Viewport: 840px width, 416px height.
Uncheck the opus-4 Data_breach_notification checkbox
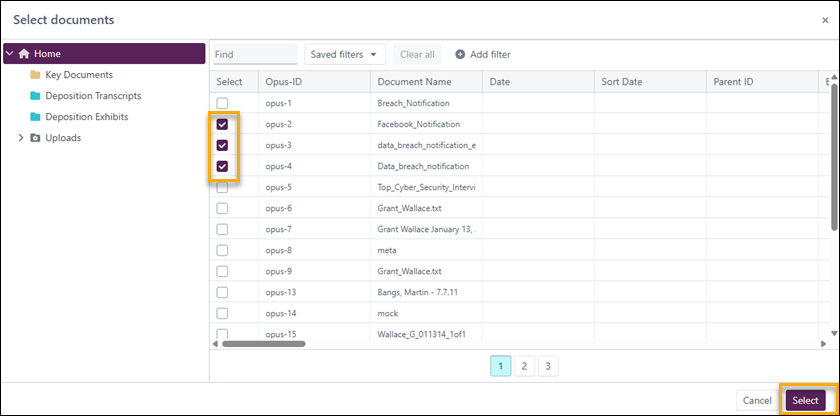pyautogui.click(x=222, y=167)
